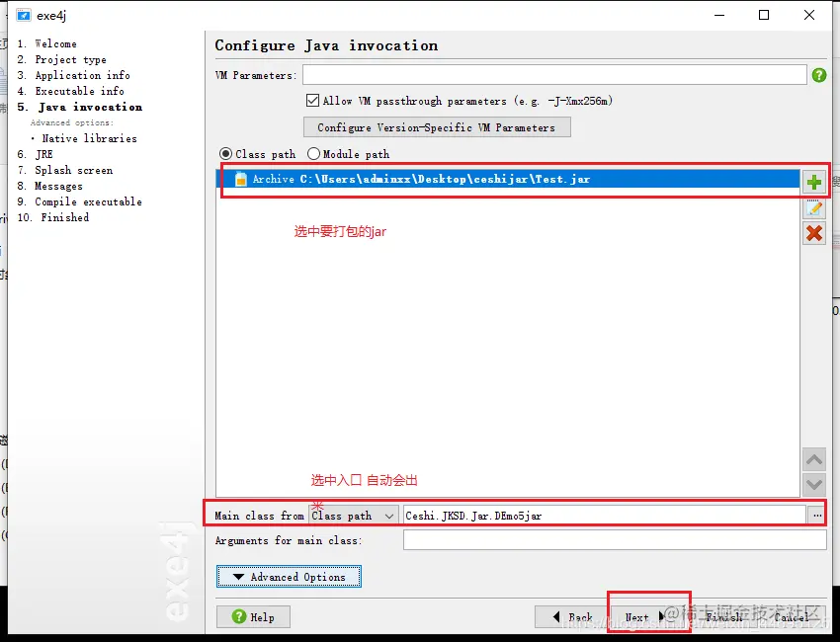
Task: Maximize the exe4j window
Action: click(x=764, y=15)
